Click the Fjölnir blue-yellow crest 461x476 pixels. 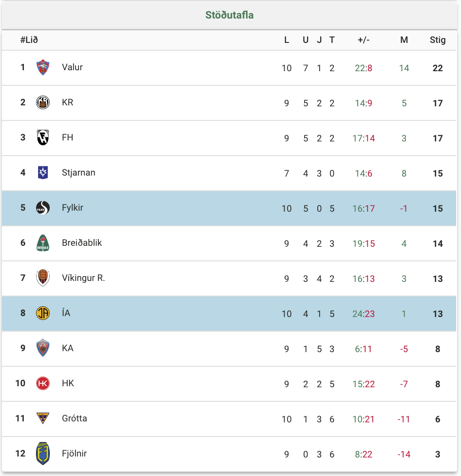43,453
